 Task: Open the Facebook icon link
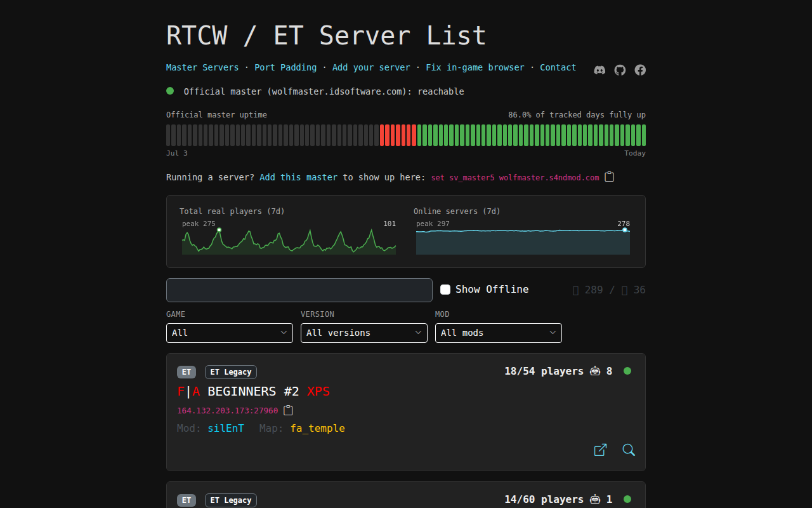tap(640, 70)
